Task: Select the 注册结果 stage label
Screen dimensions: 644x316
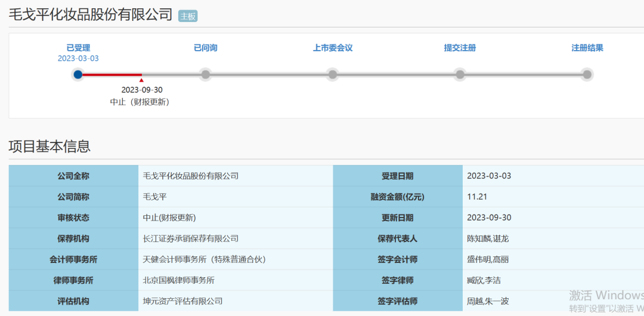Action: (587, 48)
